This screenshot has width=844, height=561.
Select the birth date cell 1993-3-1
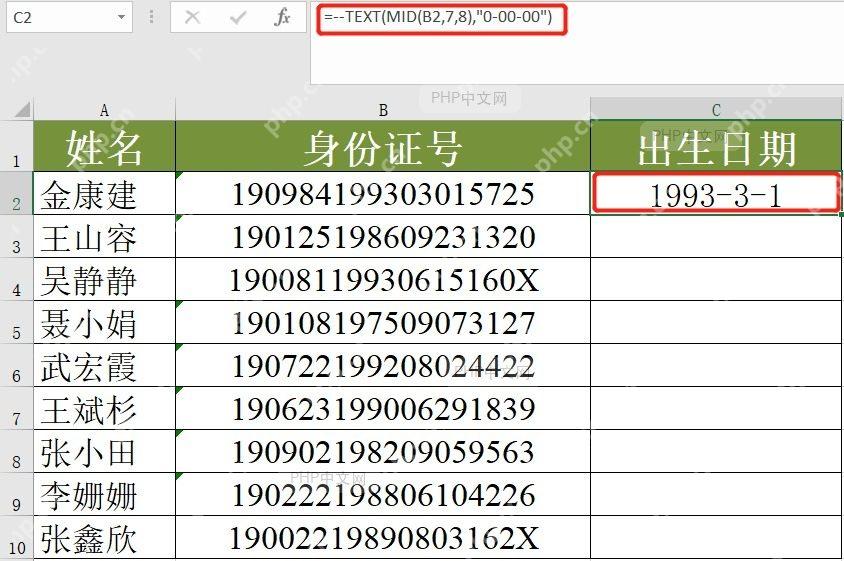(x=716, y=193)
